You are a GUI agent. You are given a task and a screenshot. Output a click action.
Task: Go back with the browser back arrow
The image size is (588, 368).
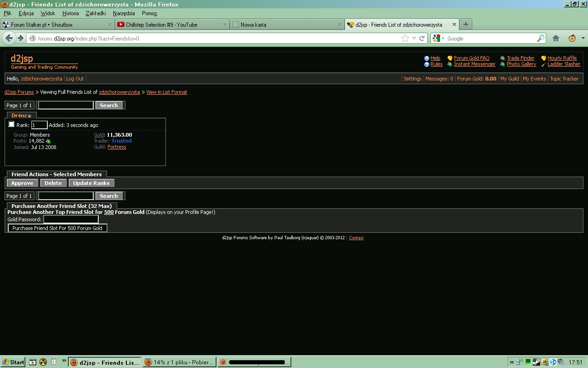tap(9, 38)
